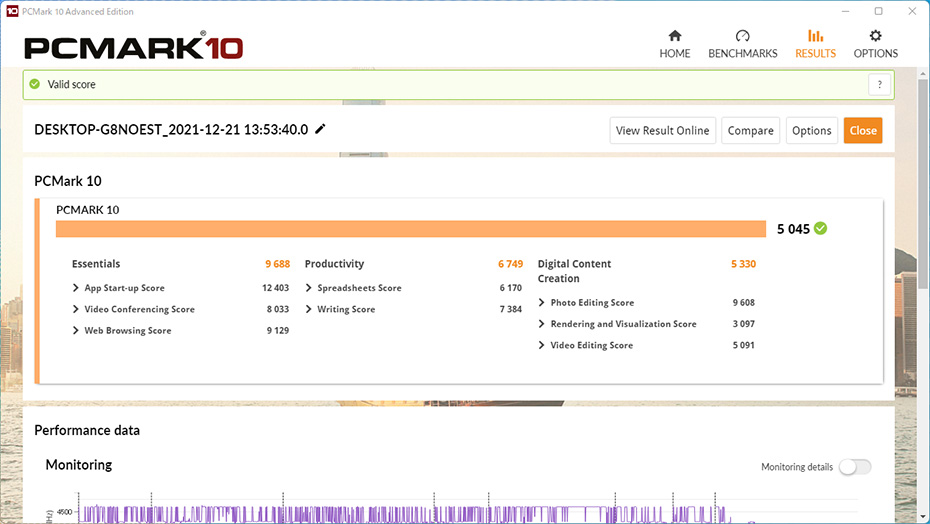The height and width of the screenshot is (524, 930).
Task: Expand Video Conferencing Score
Action: [75, 309]
